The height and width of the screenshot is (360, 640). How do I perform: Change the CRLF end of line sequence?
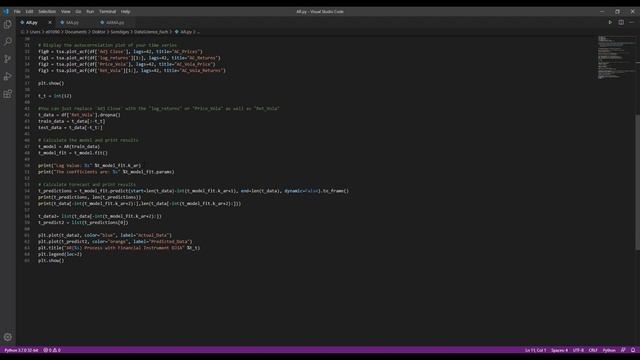(x=593, y=350)
